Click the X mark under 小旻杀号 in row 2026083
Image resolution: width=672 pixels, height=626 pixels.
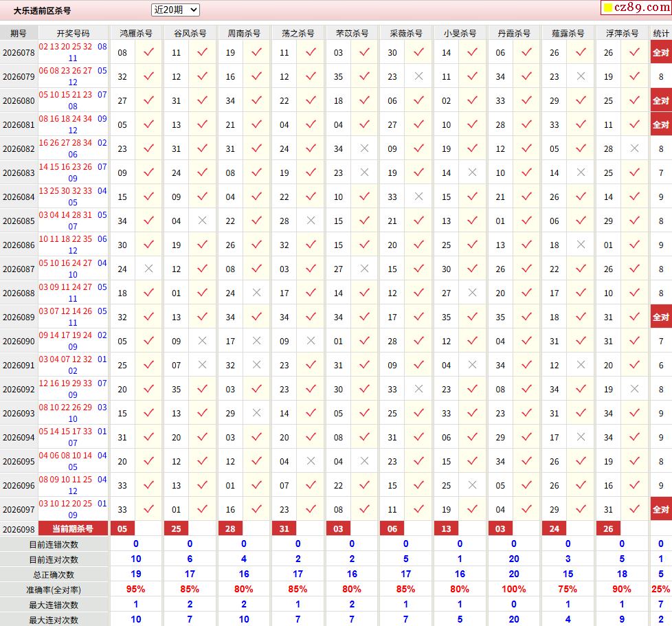pyautogui.click(x=473, y=172)
